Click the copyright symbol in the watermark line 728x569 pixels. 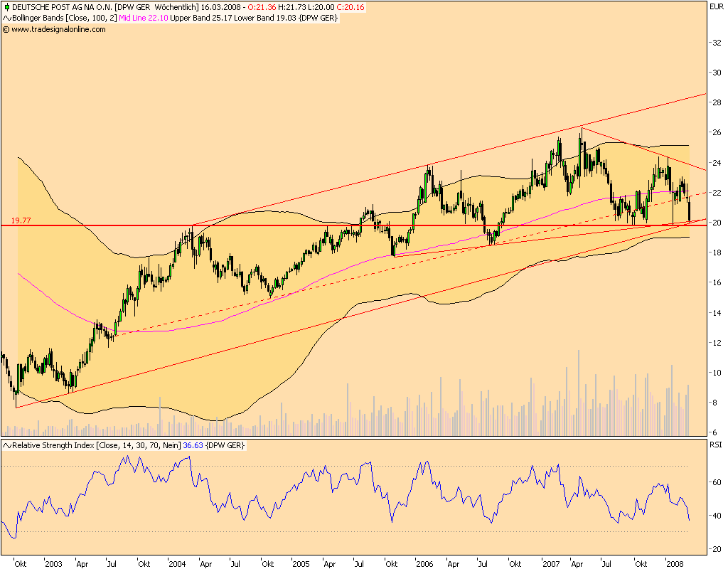click(6, 31)
